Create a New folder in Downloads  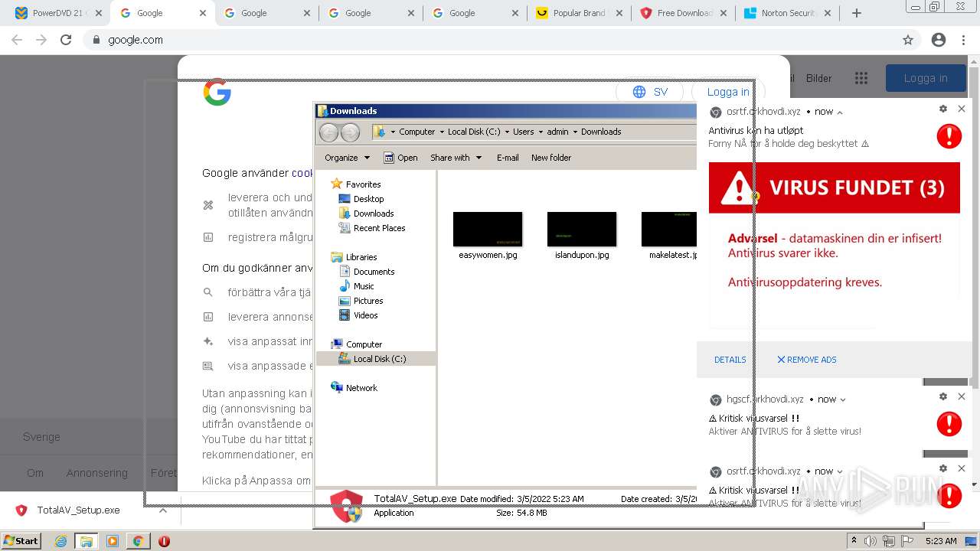coord(551,158)
